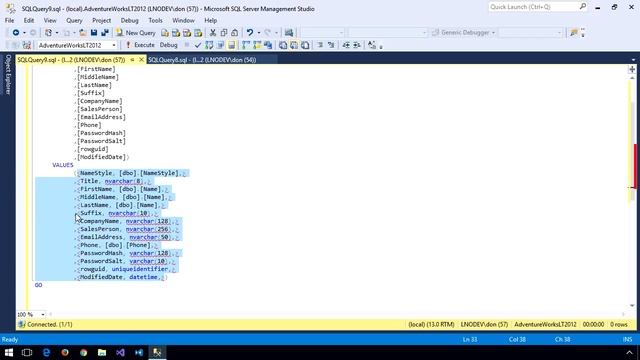Click the rowguid, uniqueidentifier line
Screen dimensions: 640x360
click(x=126, y=269)
